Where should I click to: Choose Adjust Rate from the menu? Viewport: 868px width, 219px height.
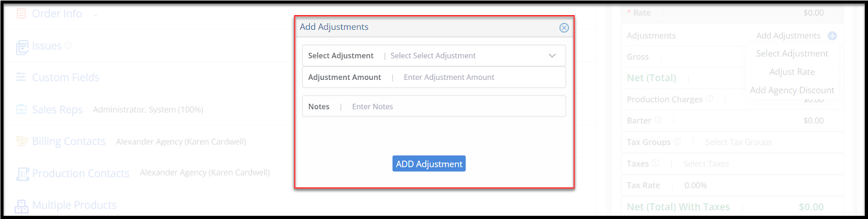tap(792, 72)
